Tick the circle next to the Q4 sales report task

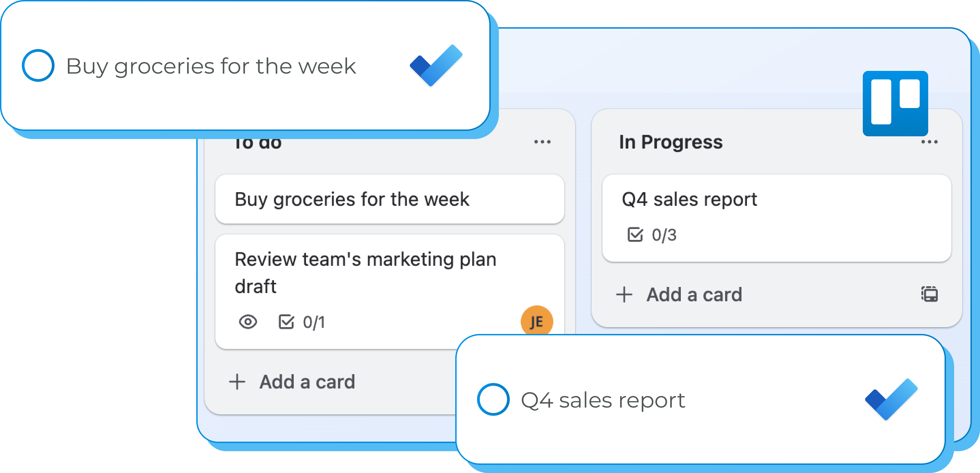tap(493, 399)
